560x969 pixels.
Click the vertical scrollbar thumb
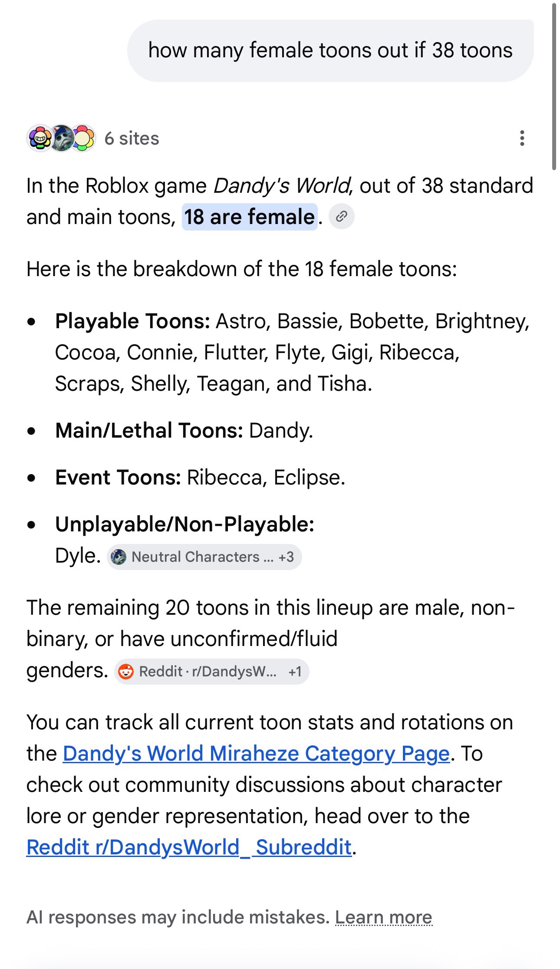[554, 87]
